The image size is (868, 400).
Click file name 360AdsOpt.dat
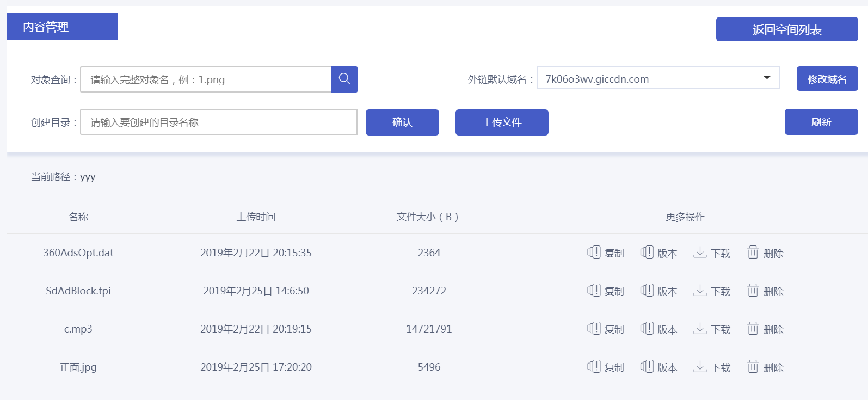pyautogui.click(x=78, y=253)
